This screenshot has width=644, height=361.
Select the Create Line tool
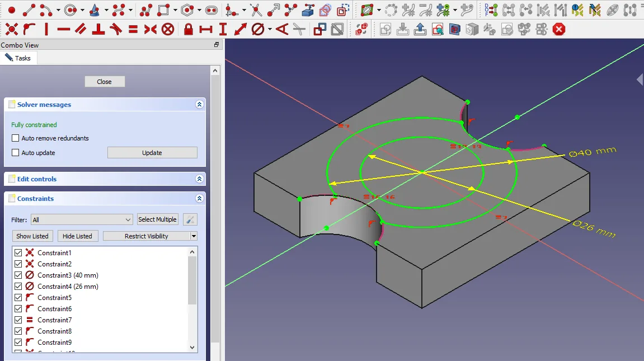tap(29, 10)
